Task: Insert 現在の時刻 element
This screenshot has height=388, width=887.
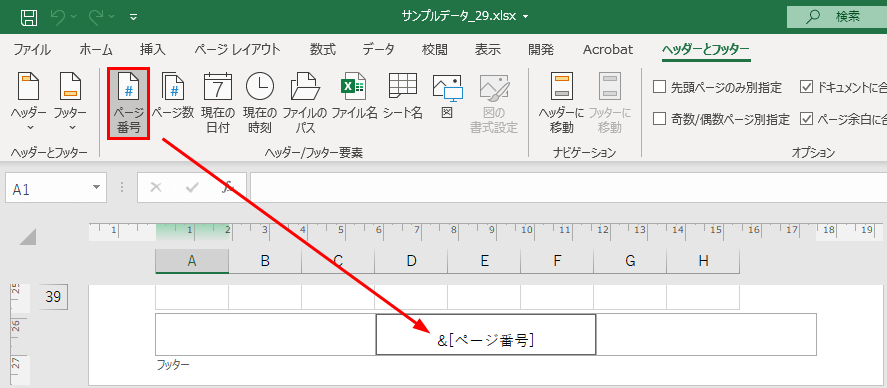Action: (x=260, y=103)
